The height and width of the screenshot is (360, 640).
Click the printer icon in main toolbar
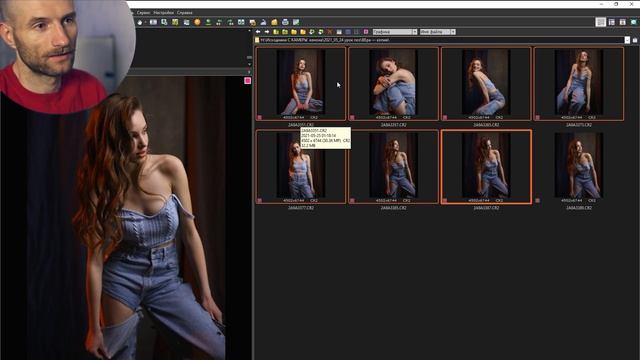(285, 22)
